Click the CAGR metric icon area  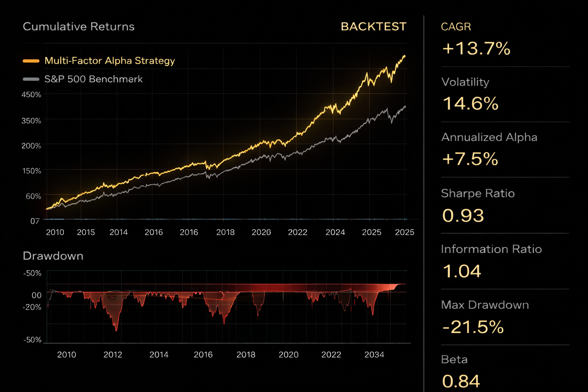[456, 27]
